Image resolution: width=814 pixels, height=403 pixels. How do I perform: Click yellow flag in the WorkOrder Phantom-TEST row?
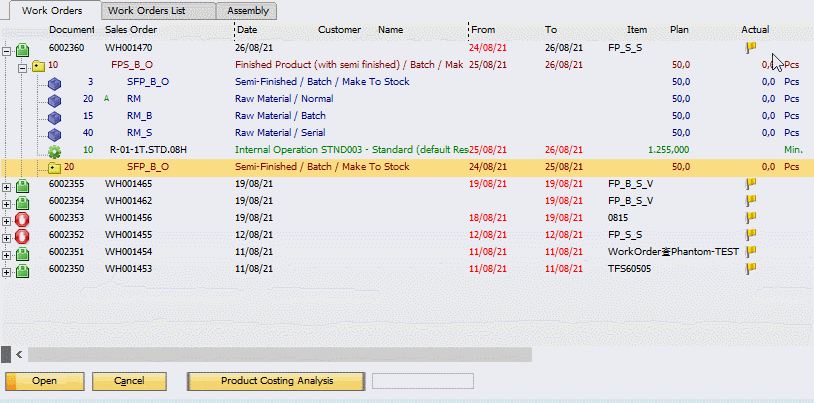(x=750, y=252)
